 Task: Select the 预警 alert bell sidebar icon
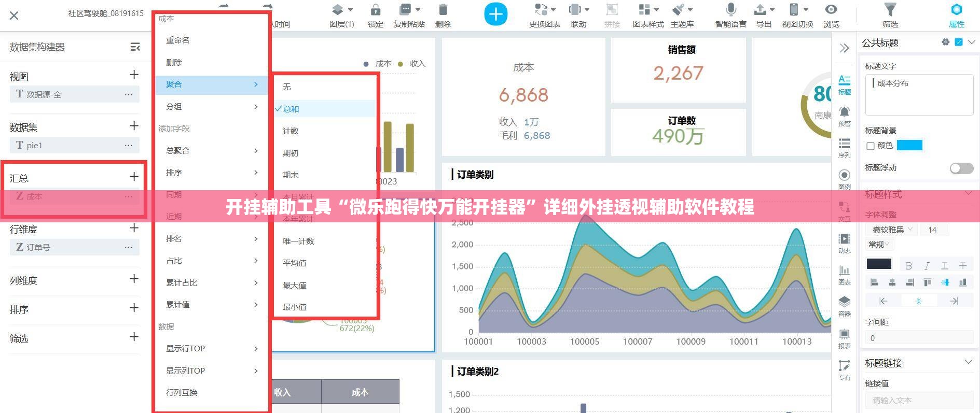(845, 117)
